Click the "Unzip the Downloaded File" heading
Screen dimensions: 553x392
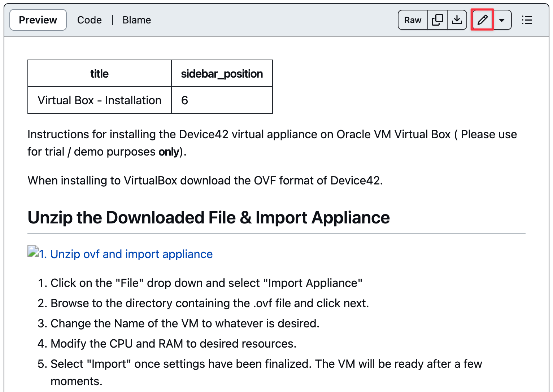(x=209, y=218)
